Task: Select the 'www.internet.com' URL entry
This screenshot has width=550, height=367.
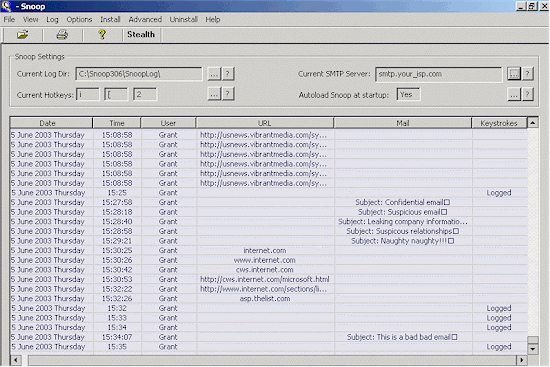Action: tap(265, 260)
